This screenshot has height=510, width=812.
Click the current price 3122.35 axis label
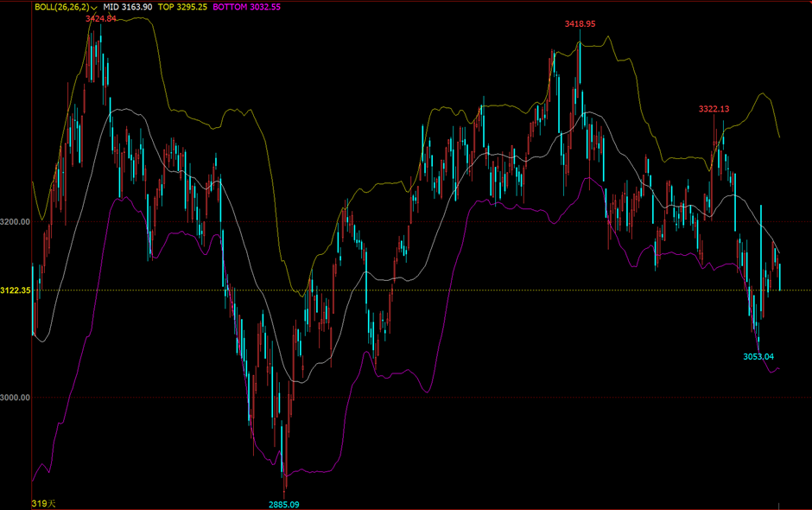tap(16, 290)
